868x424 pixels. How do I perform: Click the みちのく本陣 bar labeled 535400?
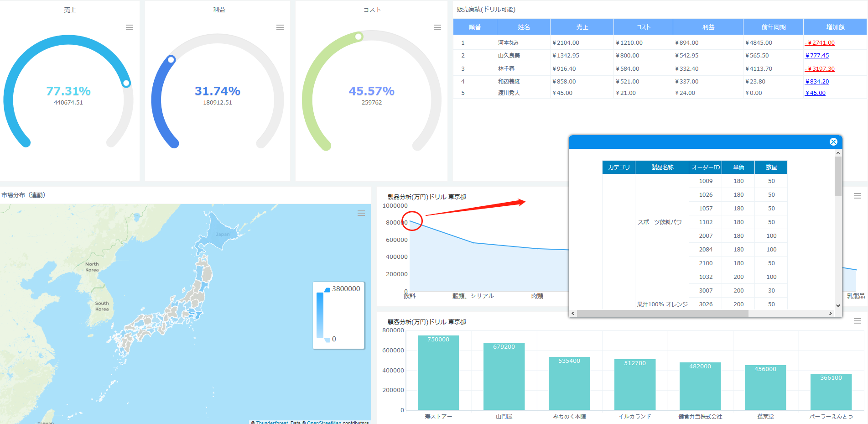click(x=569, y=383)
